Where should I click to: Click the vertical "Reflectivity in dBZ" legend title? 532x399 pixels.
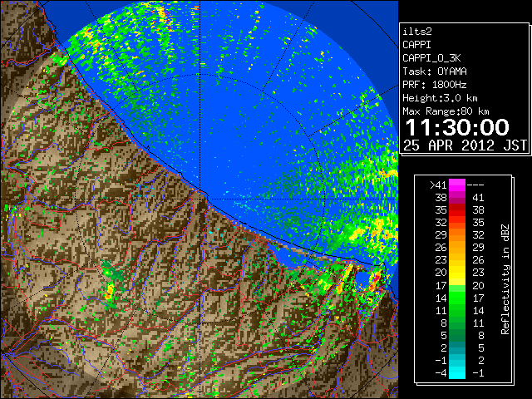[505, 279]
